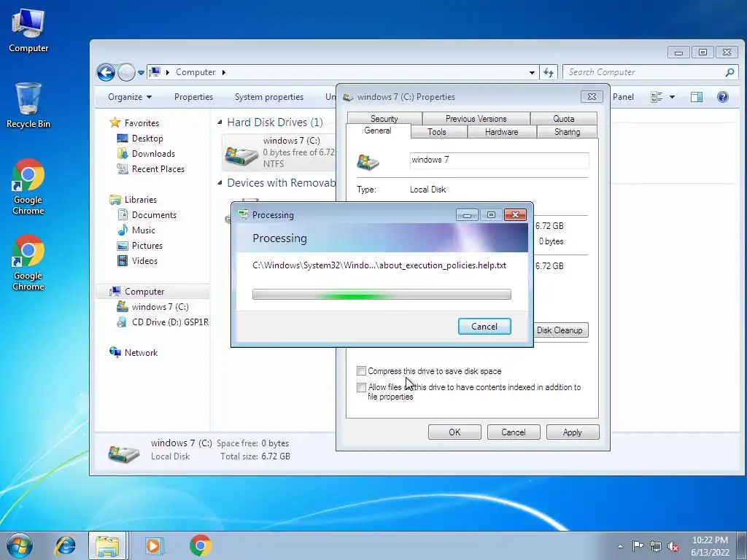Image resolution: width=747 pixels, height=560 pixels.
Task: Collapse the Devices with Removable Storage group
Action: [x=220, y=183]
